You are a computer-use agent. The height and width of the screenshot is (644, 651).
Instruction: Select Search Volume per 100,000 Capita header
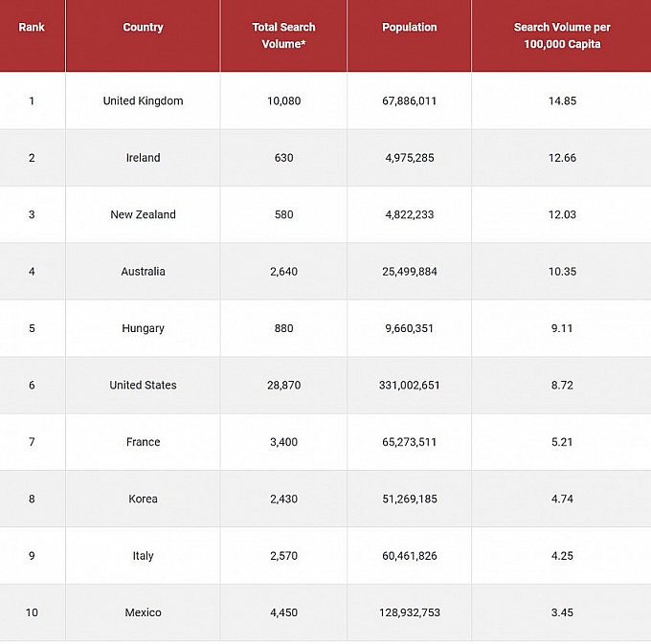[x=562, y=35]
